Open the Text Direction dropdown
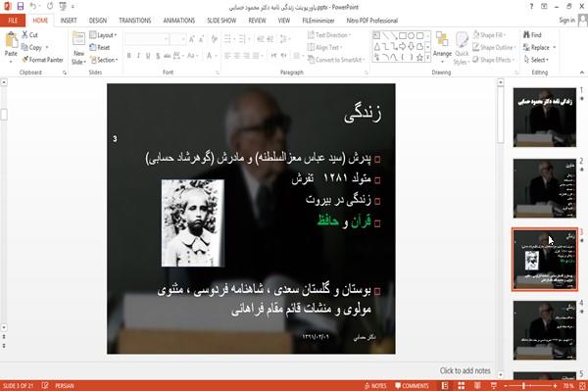This screenshot has width=588, height=391. click(x=329, y=35)
